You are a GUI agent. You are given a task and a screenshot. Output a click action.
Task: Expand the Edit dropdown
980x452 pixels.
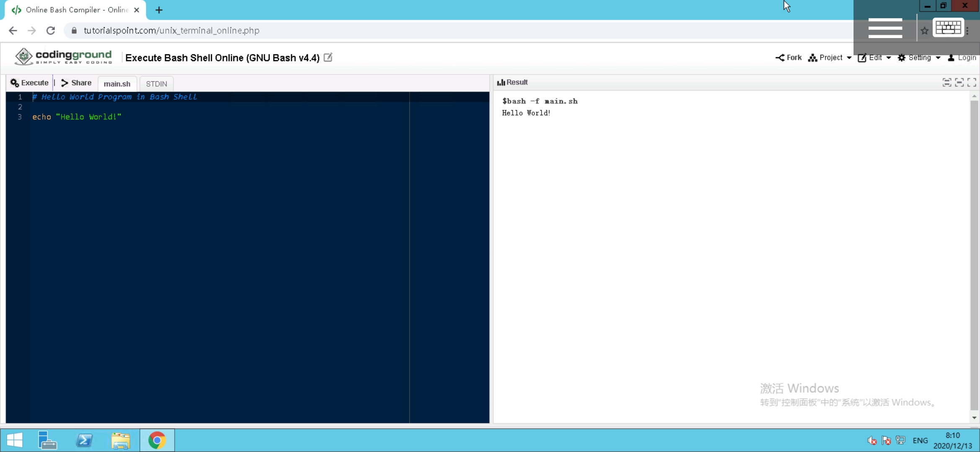[x=874, y=58]
